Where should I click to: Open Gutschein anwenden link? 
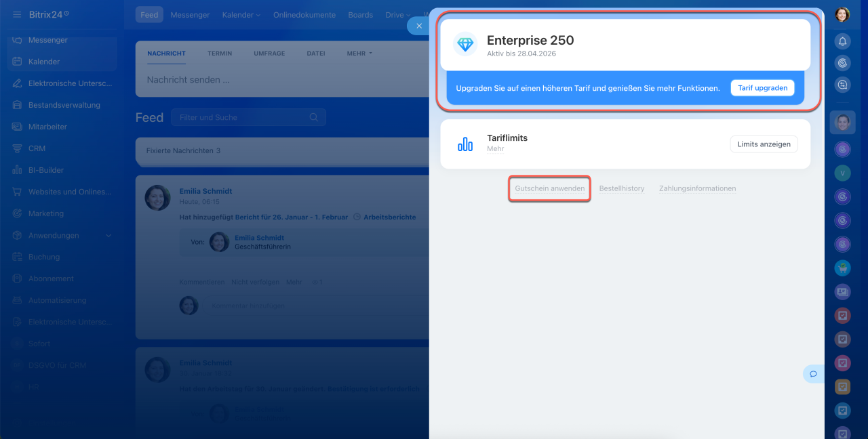pos(550,188)
